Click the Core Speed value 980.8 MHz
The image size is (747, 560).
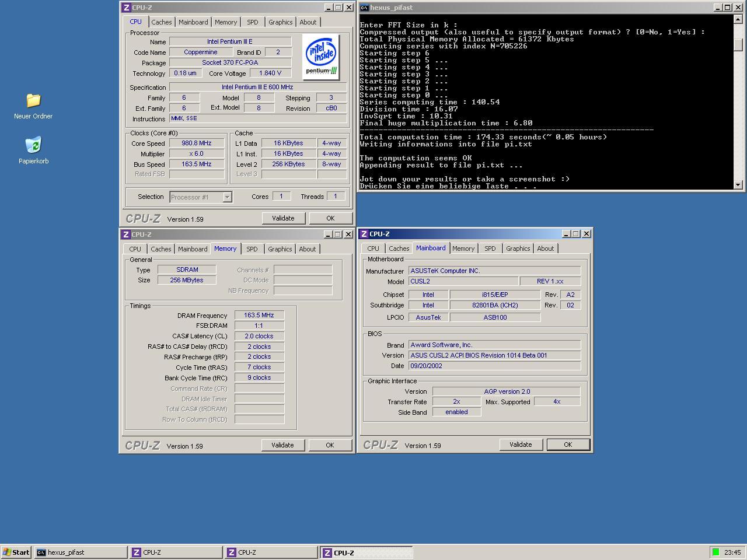197,143
